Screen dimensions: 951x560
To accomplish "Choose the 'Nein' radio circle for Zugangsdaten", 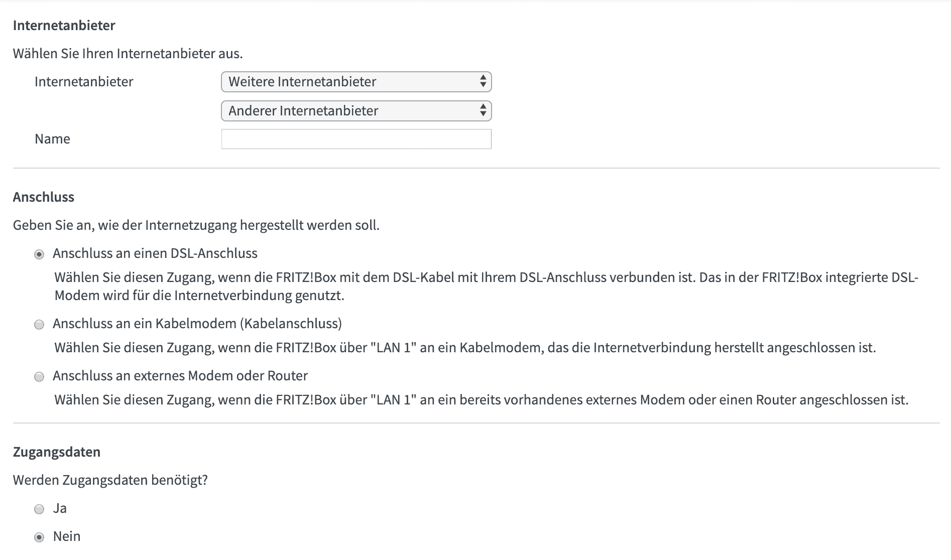I will click(x=39, y=537).
